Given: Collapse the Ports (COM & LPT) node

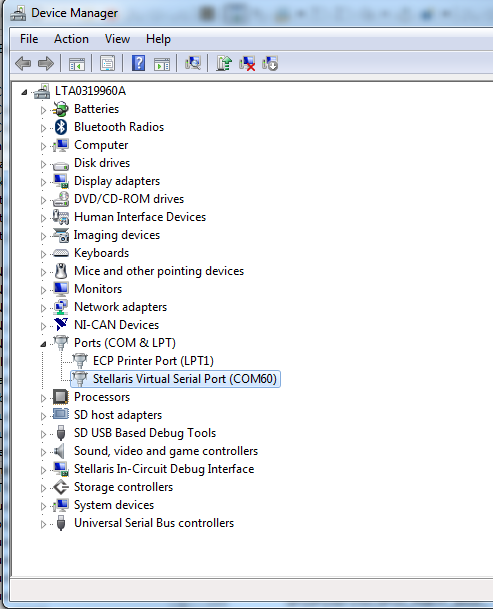Looking at the screenshot, I should point(43,344).
